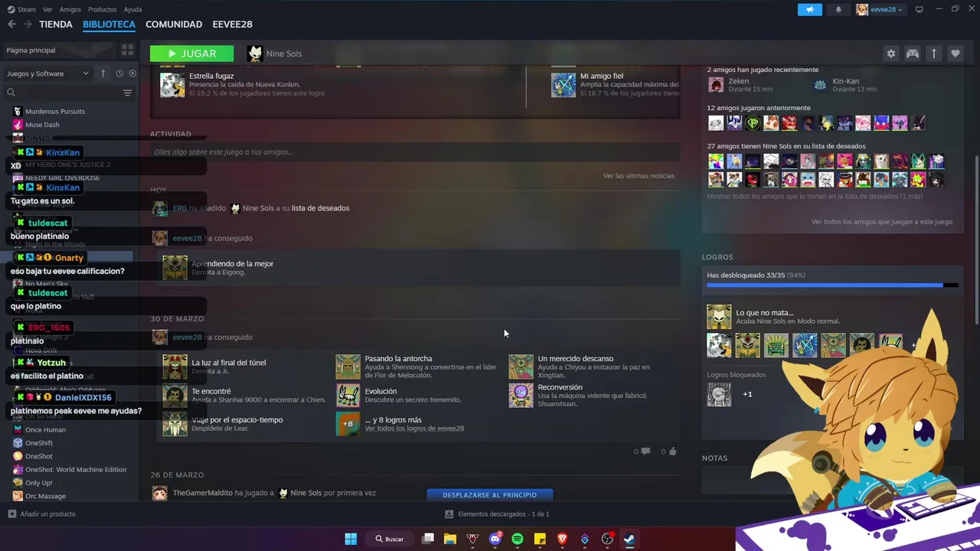Open the Productos menu
This screenshot has height=551, width=980.
click(103, 9)
